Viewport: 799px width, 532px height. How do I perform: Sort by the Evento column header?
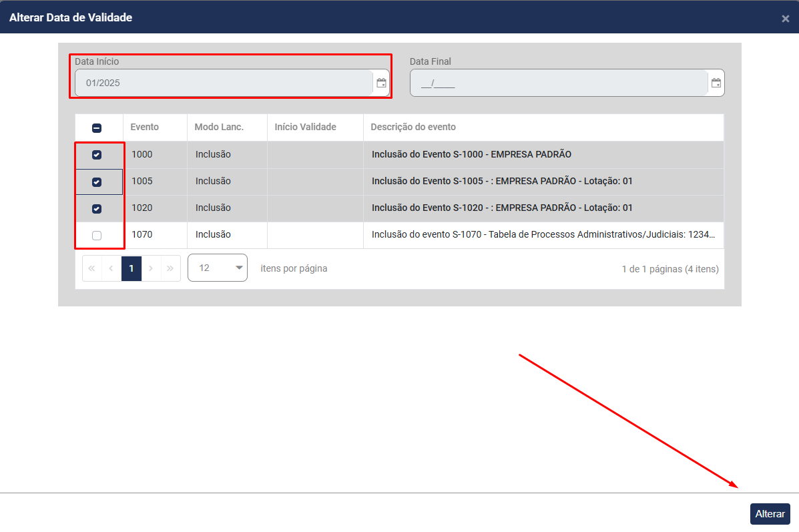click(145, 127)
